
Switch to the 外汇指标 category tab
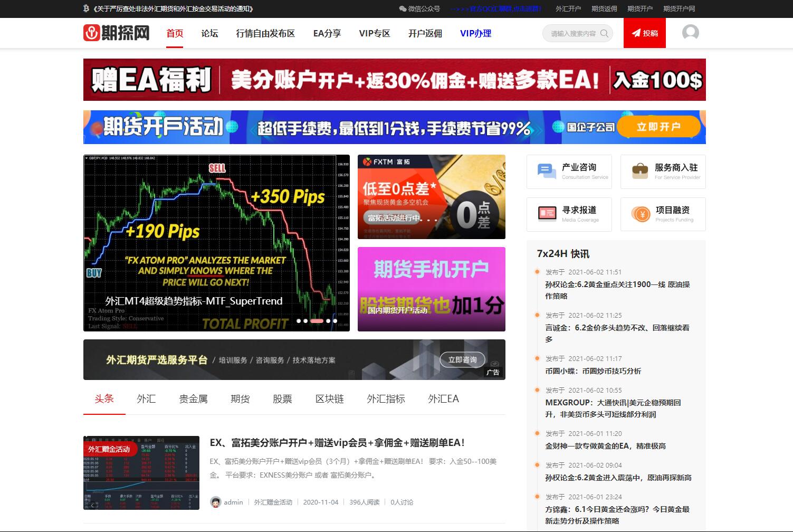(386, 398)
